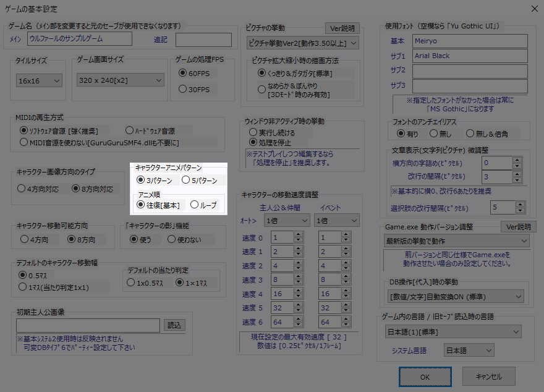Open 主人公&仲間 auto speed 1倍 dropdown
The image size is (544, 392).
point(287,221)
